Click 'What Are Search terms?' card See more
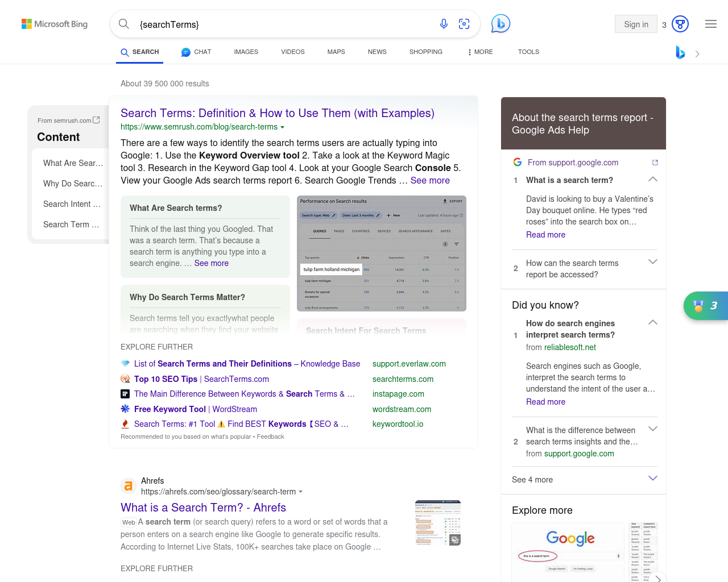Viewport: 728px width, 582px height. 212,263
